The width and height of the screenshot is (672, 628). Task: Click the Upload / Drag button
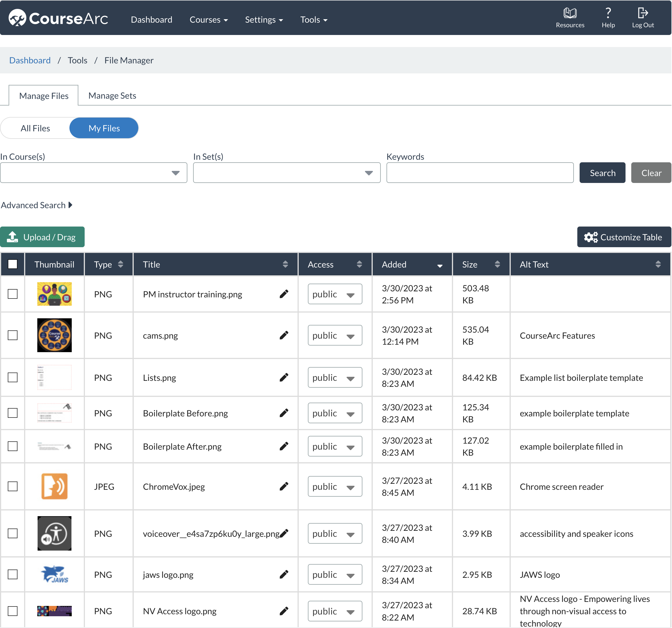pos(42,237)
